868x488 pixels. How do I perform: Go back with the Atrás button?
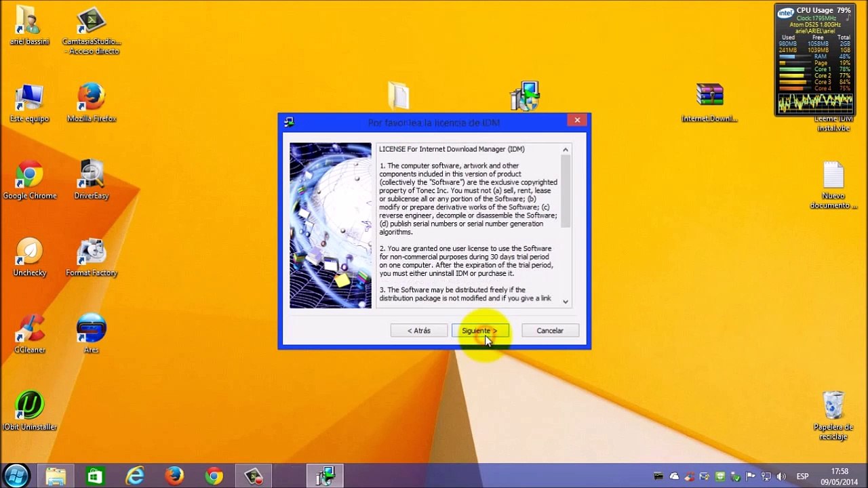tap(418, 331)
